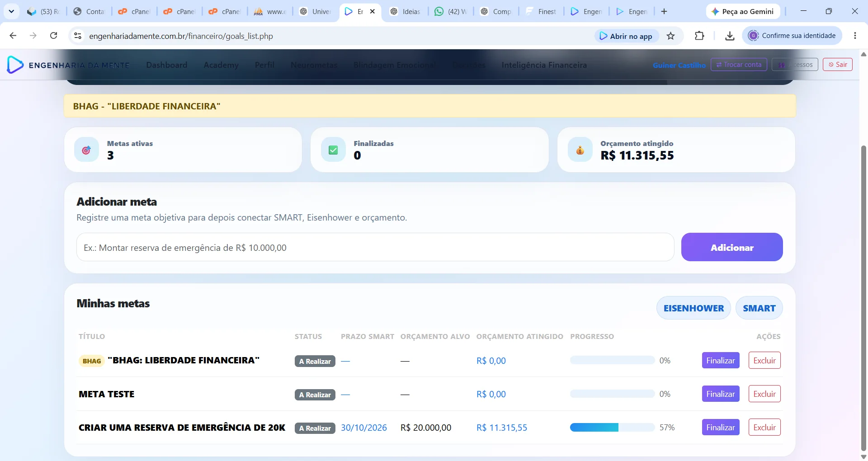Open the Inteligência Financeira nav menu
Screen dimensions: 868x461
544,65
